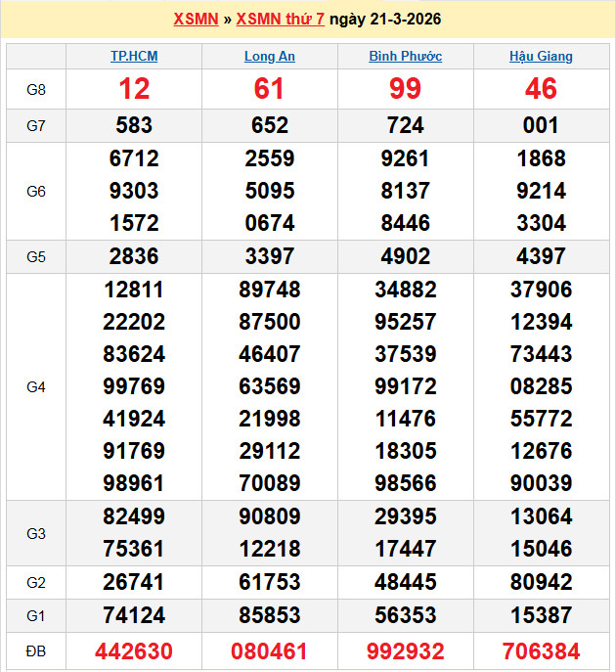This screenshot has width=616, height=672.
Task: Click the G5 result 4397
Action: click(541, 257)
